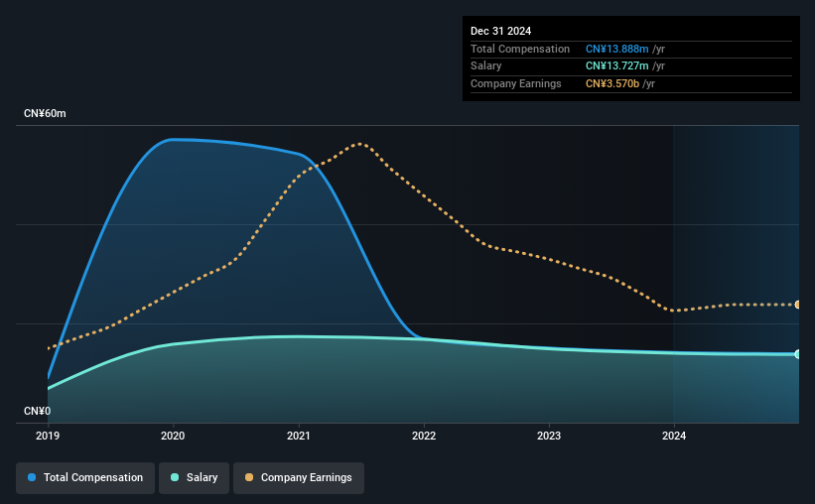Viewport: 815px width, 504px height.
Task: Toggle the Salary legend button
Action: click(x=194, y=477)
